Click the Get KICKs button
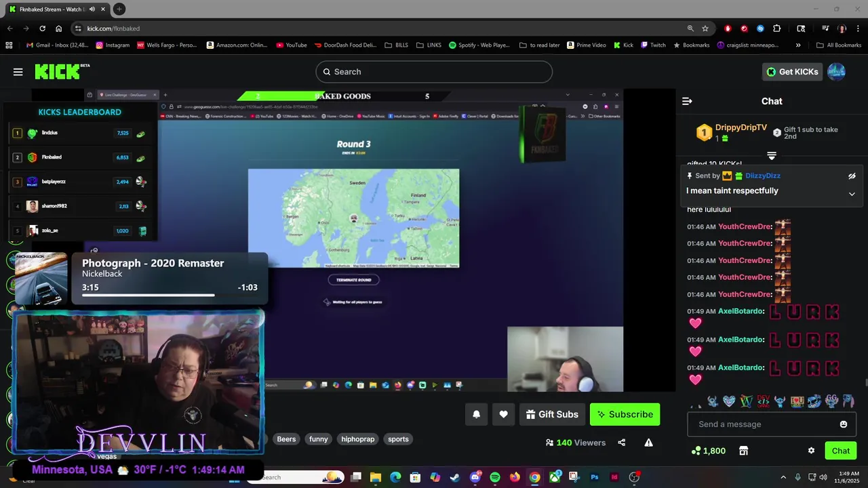The height and width of the screenshot is (488, 868). [792, 72]
